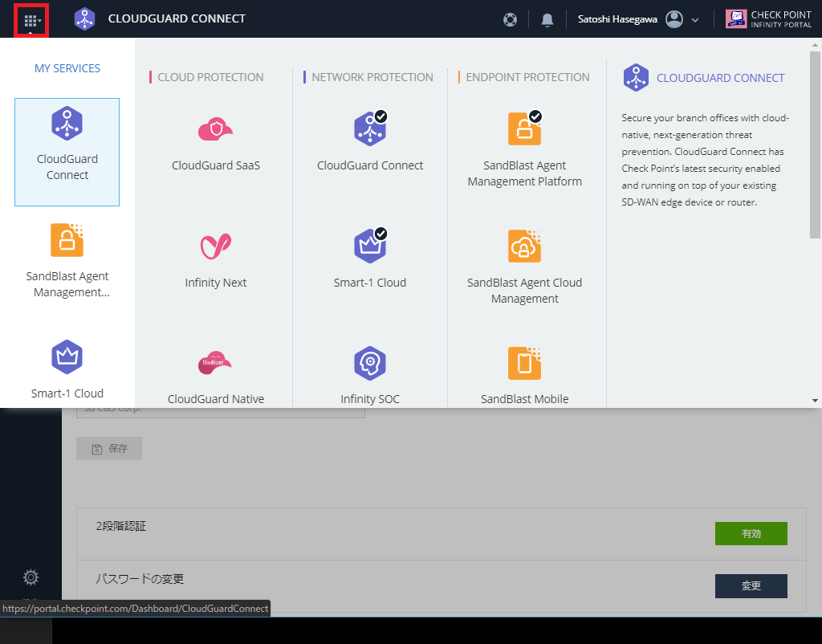
Task: Click the 保存 save button
Action: pyautogui.click(x=109, y=448)
